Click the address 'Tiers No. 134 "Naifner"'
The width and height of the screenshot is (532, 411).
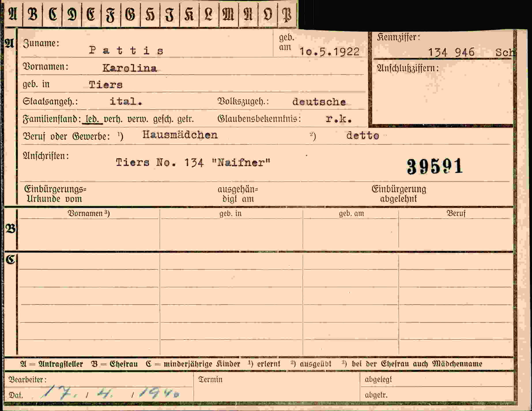tap(193, 162)
